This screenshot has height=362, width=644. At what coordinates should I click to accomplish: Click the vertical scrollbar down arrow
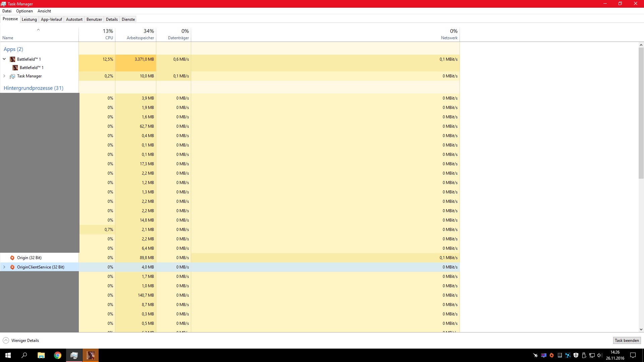[641, 329]
